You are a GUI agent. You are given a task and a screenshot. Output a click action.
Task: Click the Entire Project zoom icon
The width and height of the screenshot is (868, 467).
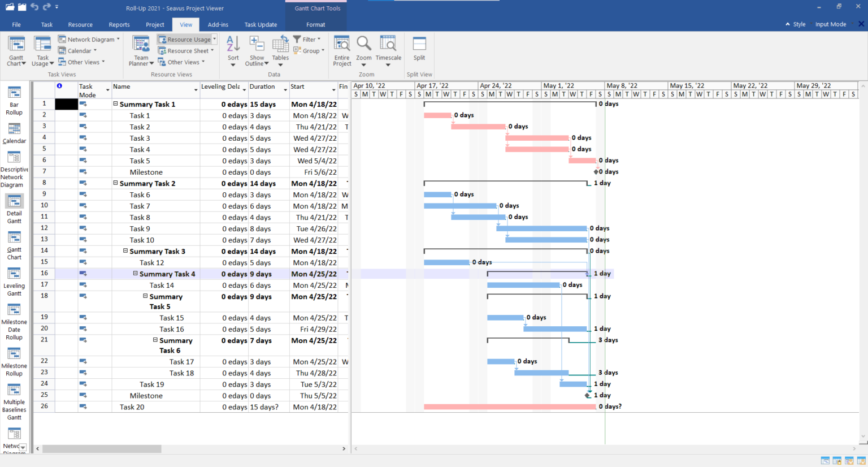click(x=341, y=50)
